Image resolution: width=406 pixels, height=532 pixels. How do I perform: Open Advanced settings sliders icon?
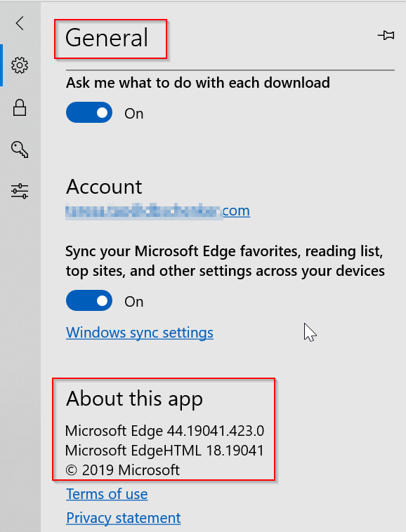pyautogui.click(x=20, y=191)
